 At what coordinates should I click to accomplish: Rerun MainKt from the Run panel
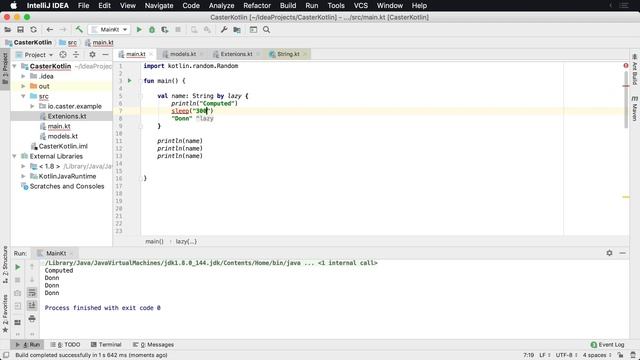coord(18,267)
